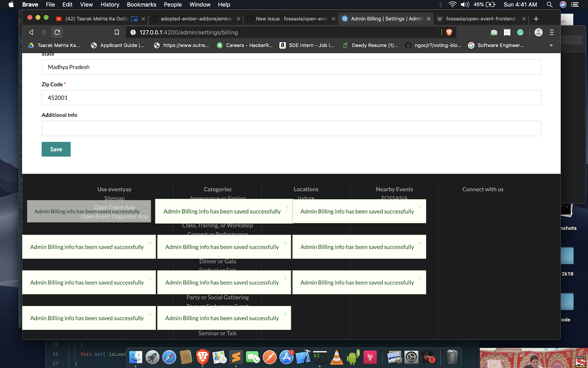This screenshot has width=588, height=368.
Task: Show hidden bookmarks with the » chevron
Action: coord(551,45)
